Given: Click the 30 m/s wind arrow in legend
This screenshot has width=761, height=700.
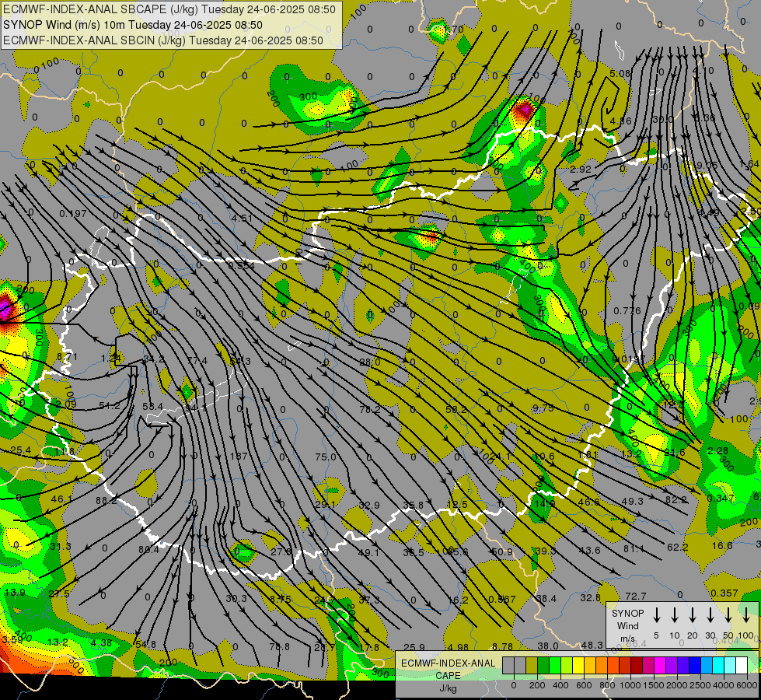Looking at the screenshot, I should [710, 614].
